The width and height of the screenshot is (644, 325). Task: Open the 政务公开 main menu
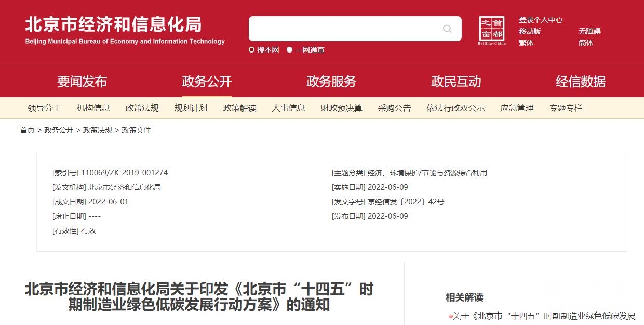pyautogui.click(x=207, y=82)
